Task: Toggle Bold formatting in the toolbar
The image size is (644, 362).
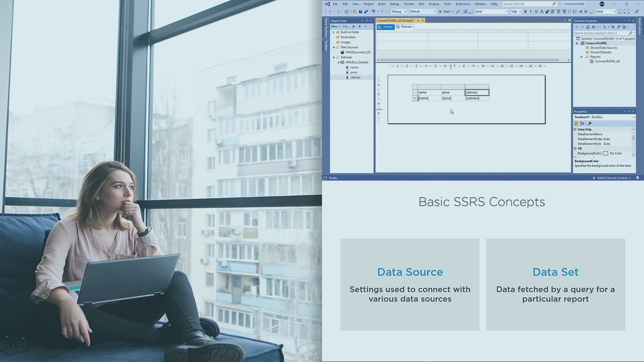Action: click(525, 12)
